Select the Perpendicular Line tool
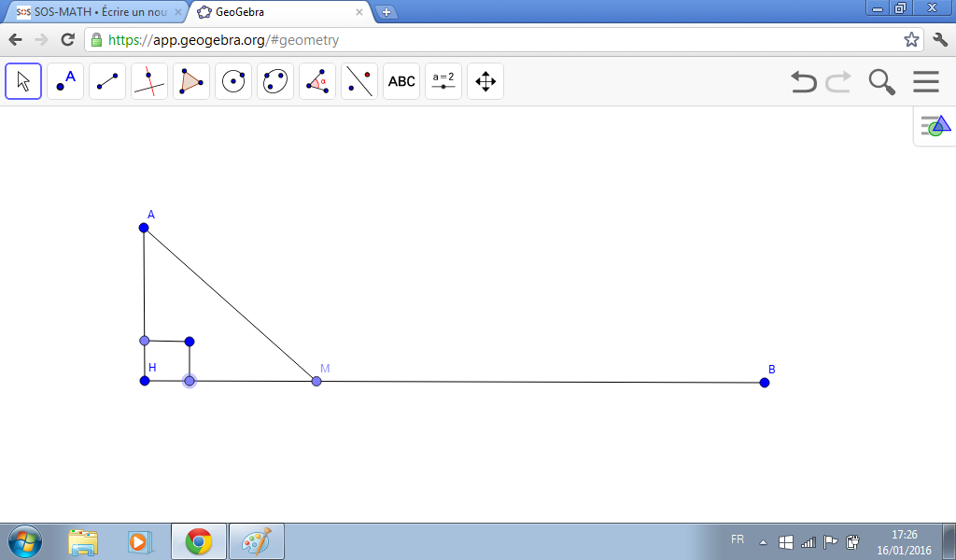Screen dimensions: 956x560 149,81
